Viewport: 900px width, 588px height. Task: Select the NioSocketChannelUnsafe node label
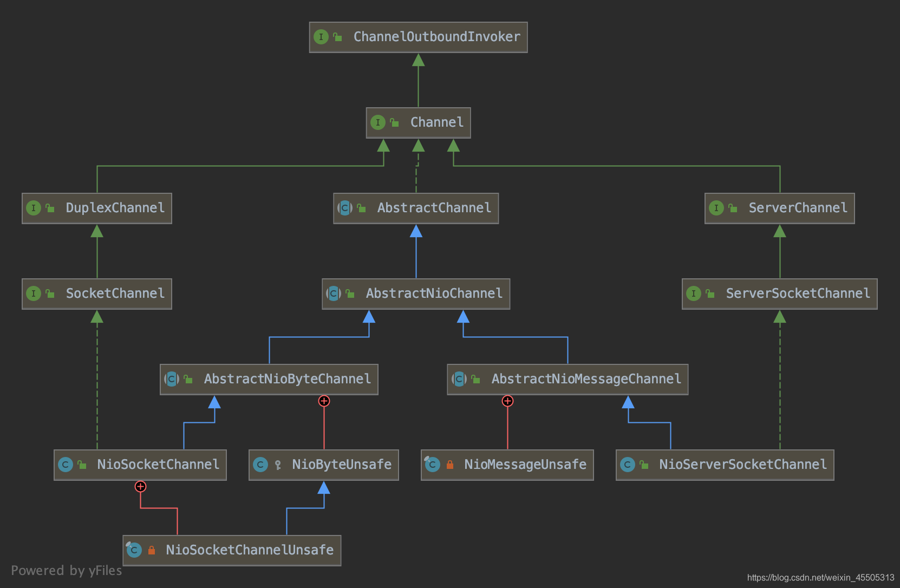250,550
